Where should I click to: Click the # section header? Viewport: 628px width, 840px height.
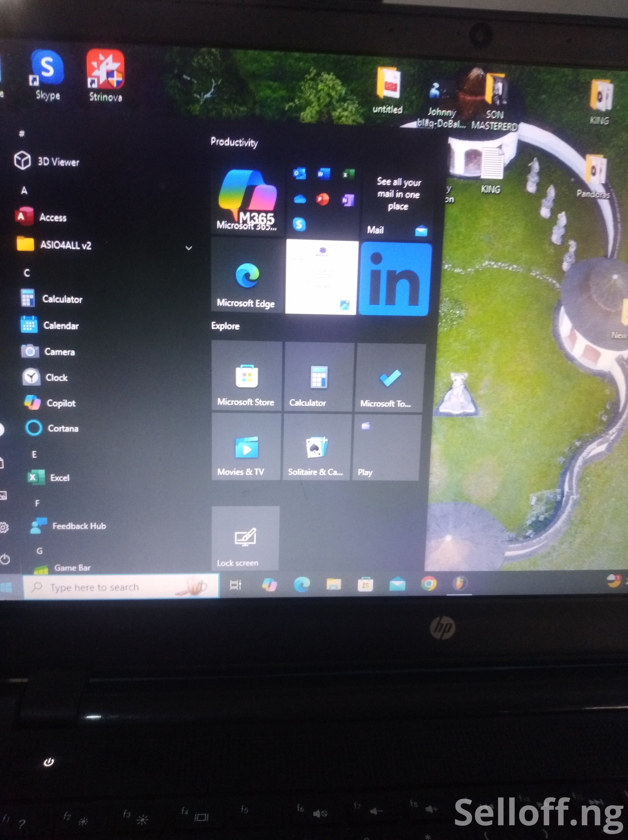coord(22,133)
